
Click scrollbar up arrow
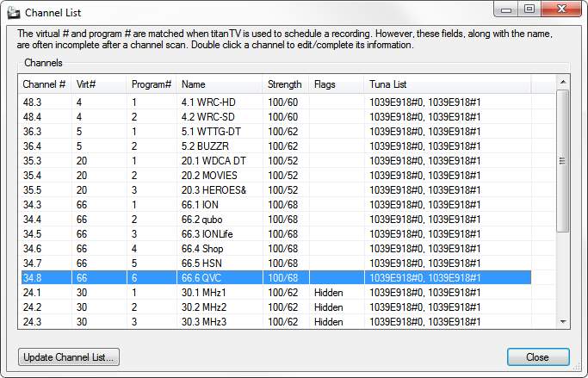click(563, 82)
